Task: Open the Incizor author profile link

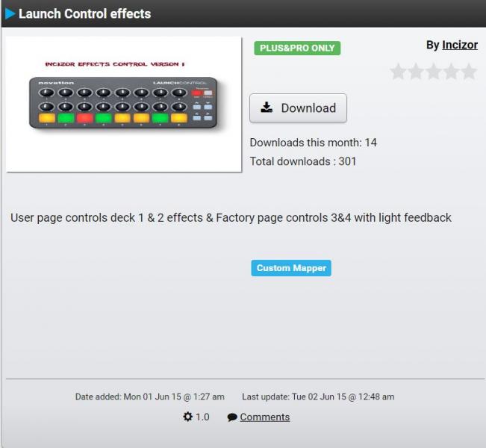Action: 460,45
